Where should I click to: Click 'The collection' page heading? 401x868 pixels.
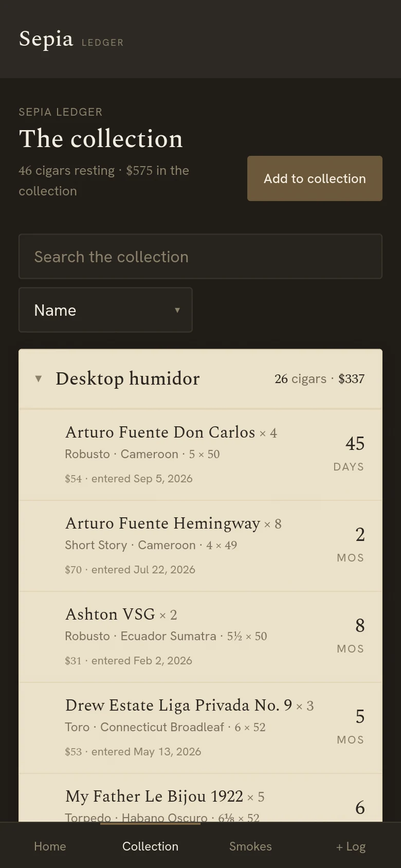click(x=101, y=139)
